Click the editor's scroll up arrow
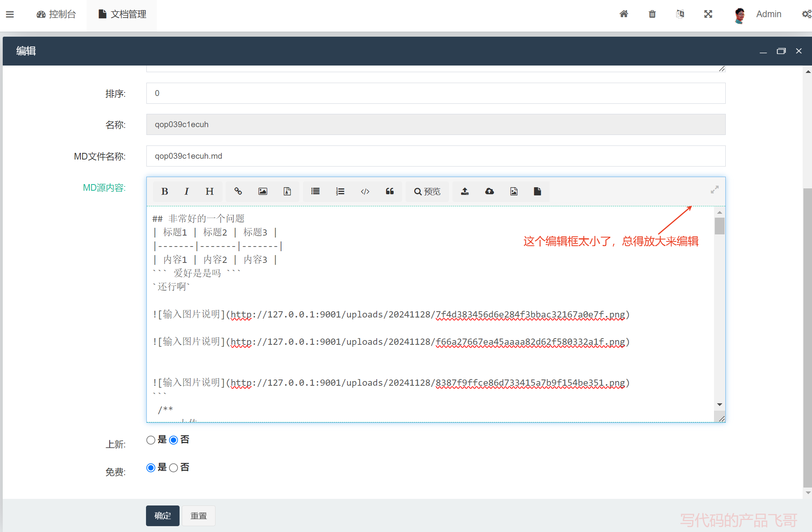Image resolution: width=812 pixels, height=532 pixels. (x=719, y=212)
